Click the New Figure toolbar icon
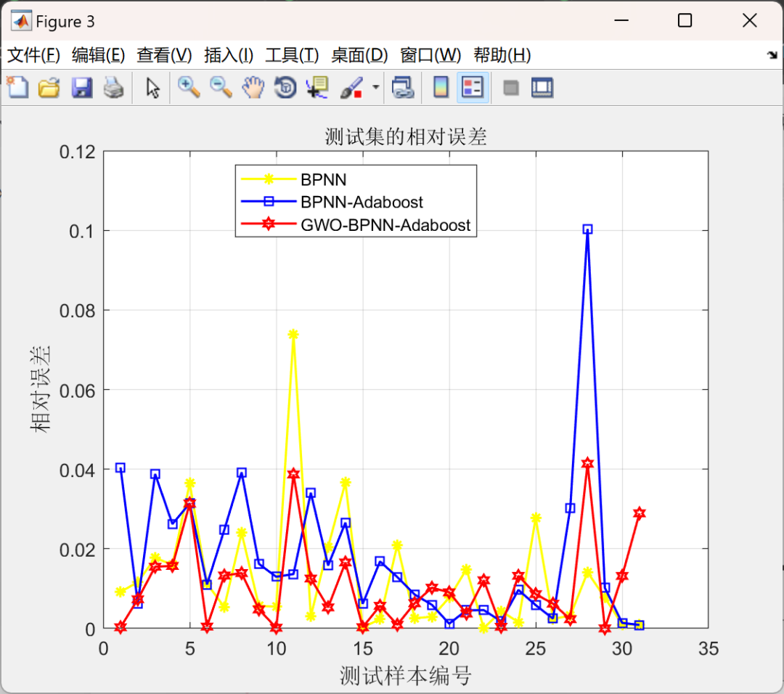 click(17, 88)
